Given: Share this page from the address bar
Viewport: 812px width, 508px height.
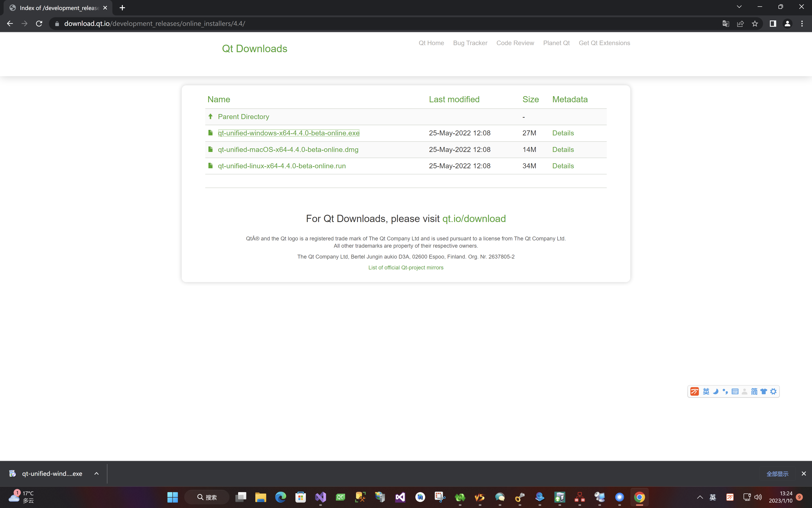Looking at the screenshot, I should click(x=740, y=24).
